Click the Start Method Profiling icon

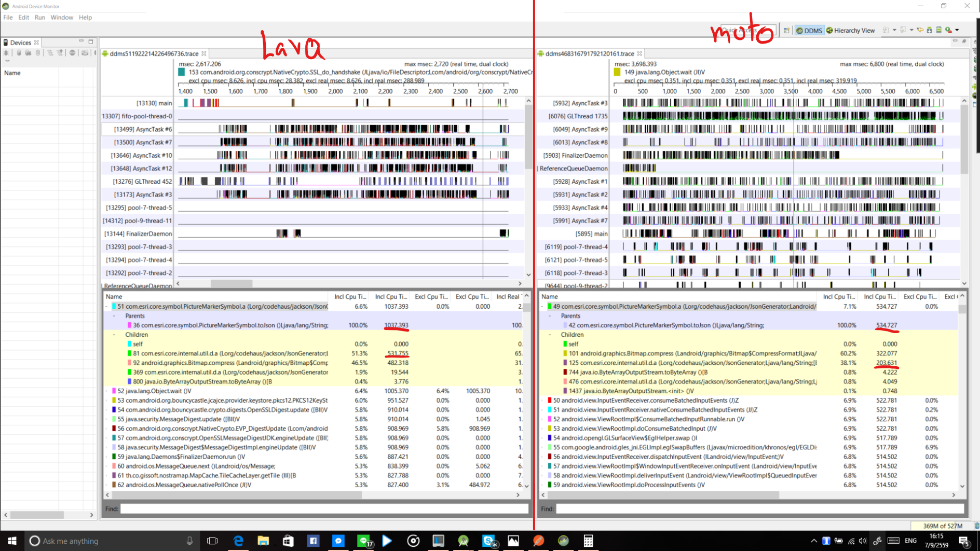point(60,53)
